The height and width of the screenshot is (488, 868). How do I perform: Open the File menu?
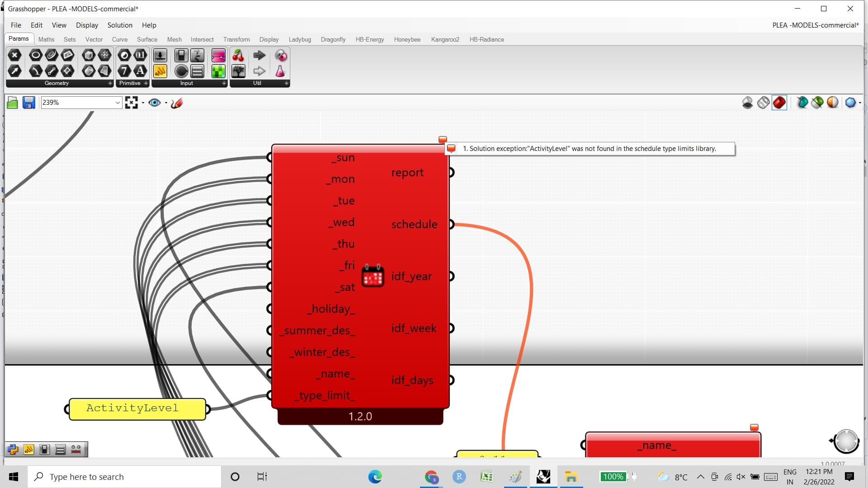click(16, 25)
